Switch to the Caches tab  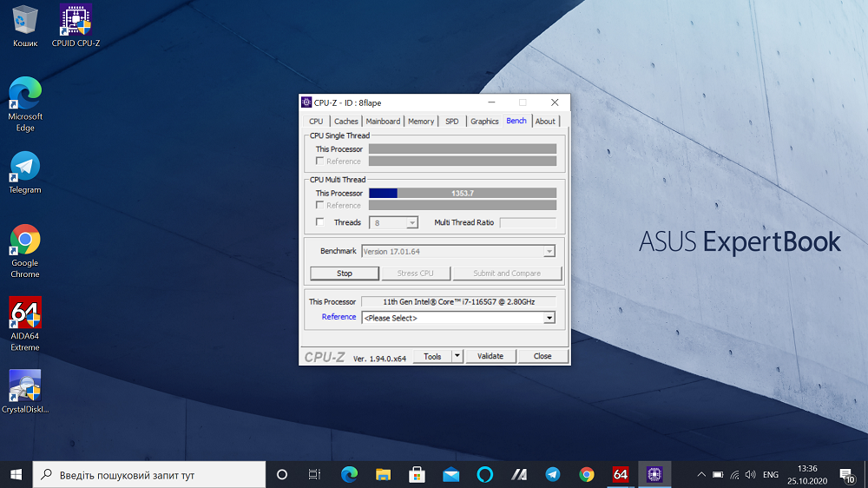[x=346, y=122]
